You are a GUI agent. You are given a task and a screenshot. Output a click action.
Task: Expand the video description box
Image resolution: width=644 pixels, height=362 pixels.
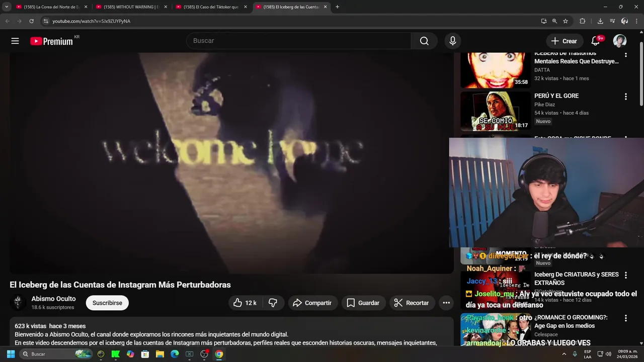click(231, 332)
